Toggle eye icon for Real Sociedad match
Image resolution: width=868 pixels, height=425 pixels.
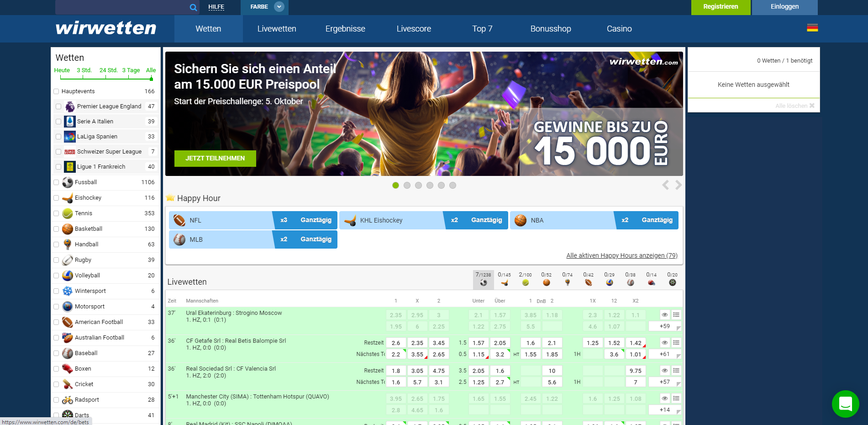665,371
